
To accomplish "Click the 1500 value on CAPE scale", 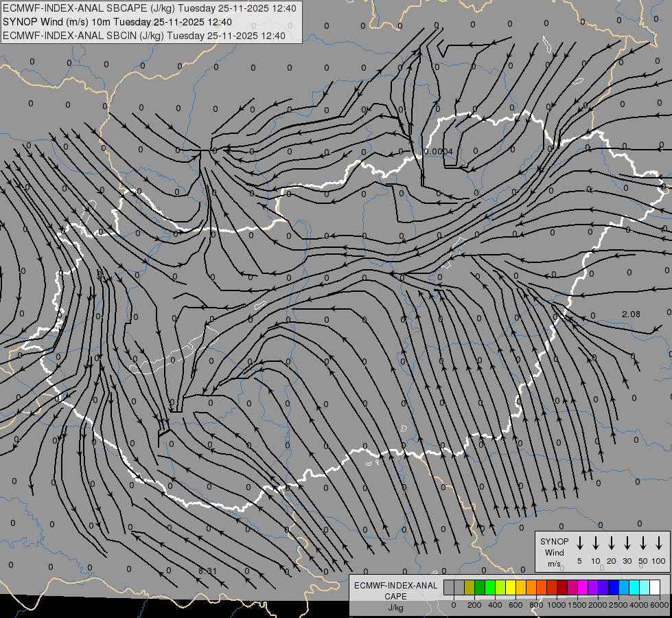I will pos(577,605).
